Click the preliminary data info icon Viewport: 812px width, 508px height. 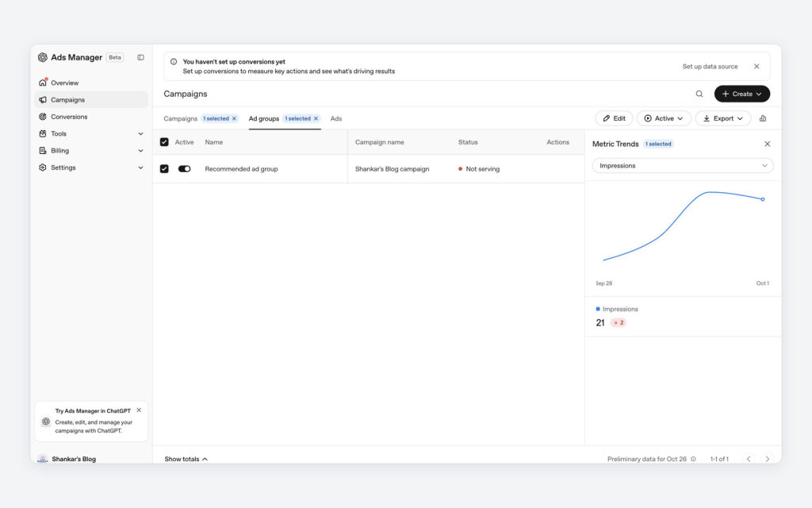(693, 459)
